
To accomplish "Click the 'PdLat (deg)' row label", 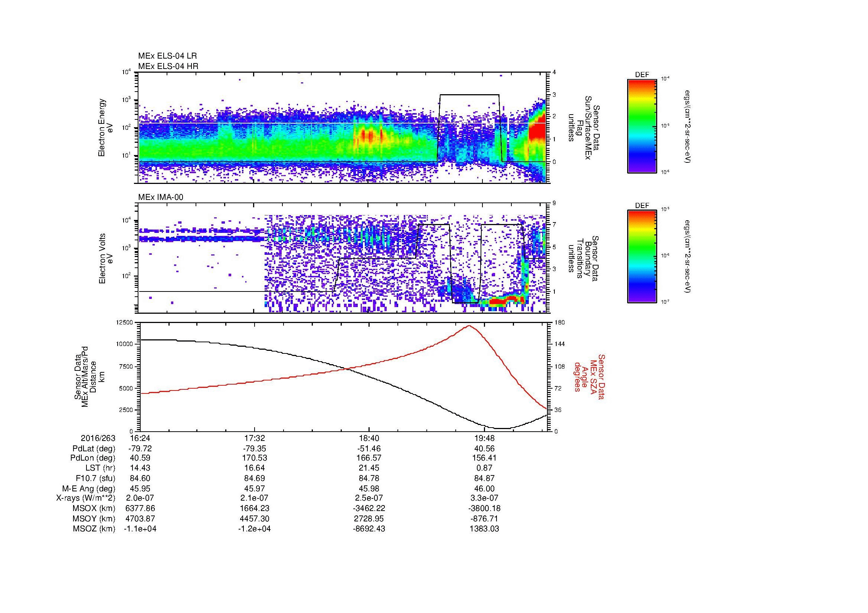I will coord(94,449).
